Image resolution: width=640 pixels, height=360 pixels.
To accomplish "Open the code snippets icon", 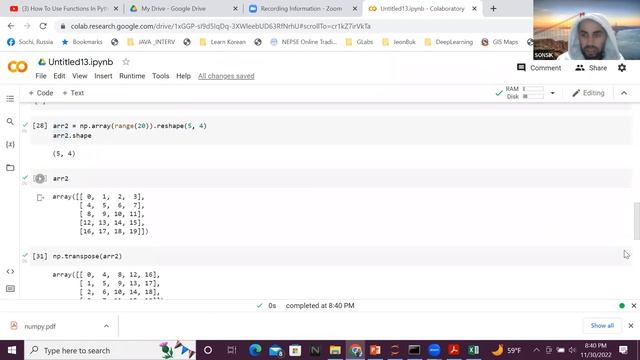I will pyautogui.click(x=10, y=271).
